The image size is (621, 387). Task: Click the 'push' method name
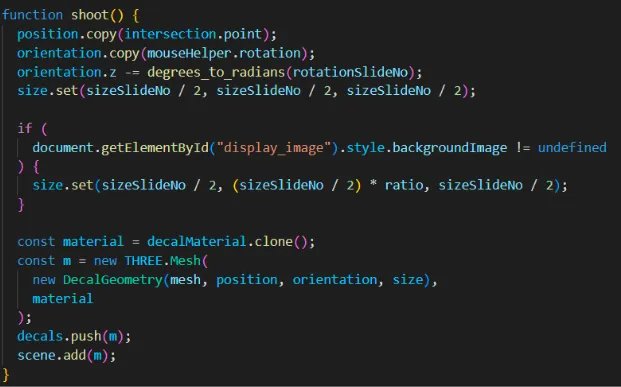86,336
